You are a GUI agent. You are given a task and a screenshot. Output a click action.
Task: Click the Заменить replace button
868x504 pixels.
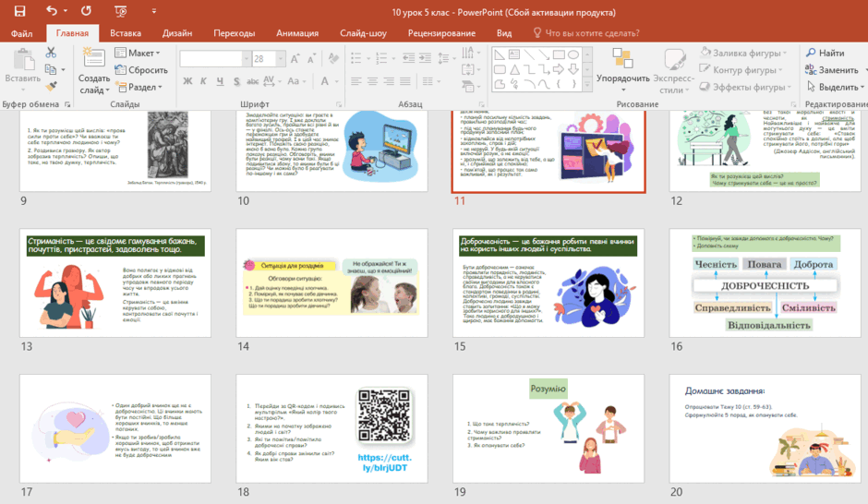[x=831, y=70]
